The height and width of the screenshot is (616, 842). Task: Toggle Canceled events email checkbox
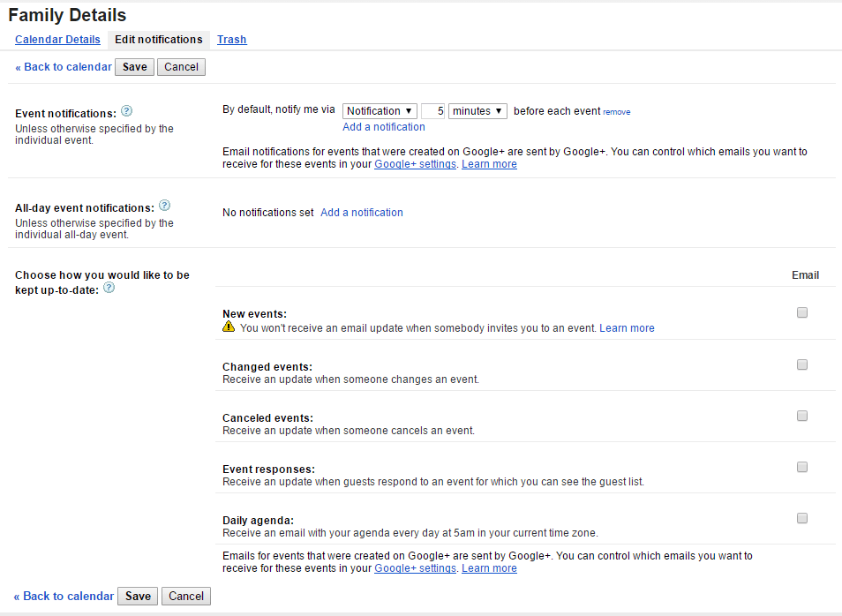802,416
